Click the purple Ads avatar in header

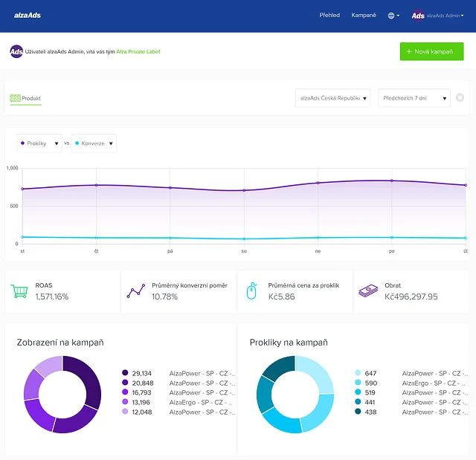418,16
